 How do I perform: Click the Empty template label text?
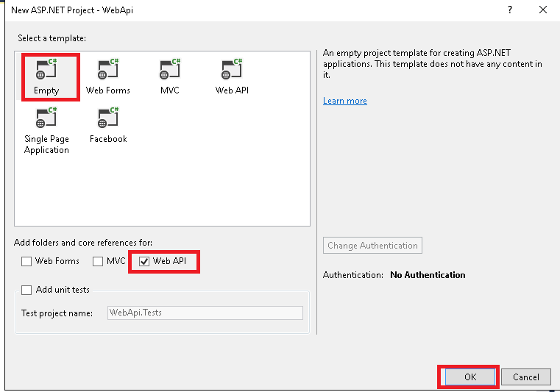[x=46, y=90]
